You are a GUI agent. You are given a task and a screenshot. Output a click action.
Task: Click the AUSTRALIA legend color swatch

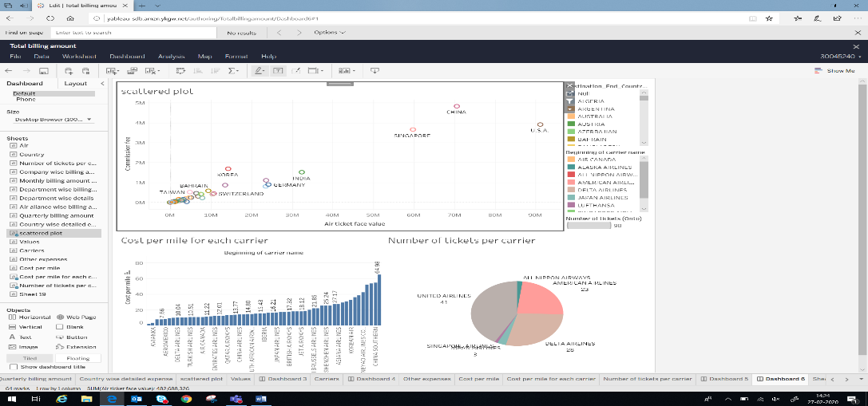tap(569, 116)
